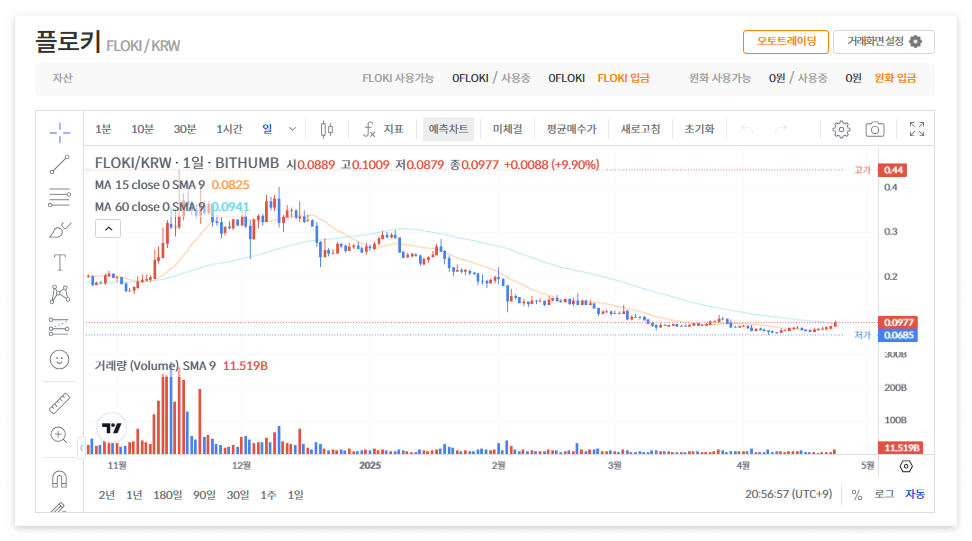Viewport: 972px width, 541px height.
Task: Click the candlestick chart type icon
Action: (327, 129)
